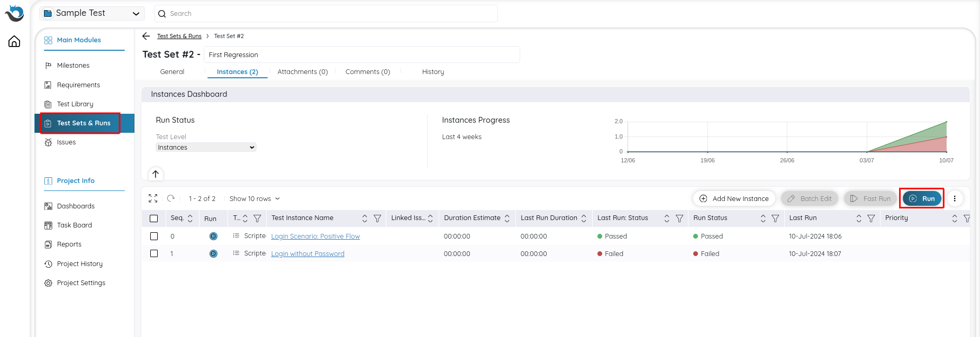Click the back arrow beside breadcrumb
This screenshot has height=337, width=980.
146,36
